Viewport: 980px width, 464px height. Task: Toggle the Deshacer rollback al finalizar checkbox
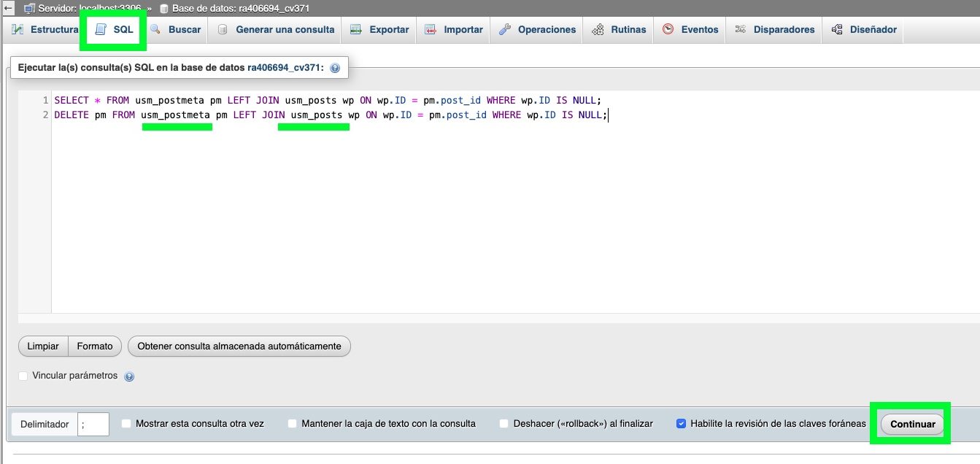[504, 423]
